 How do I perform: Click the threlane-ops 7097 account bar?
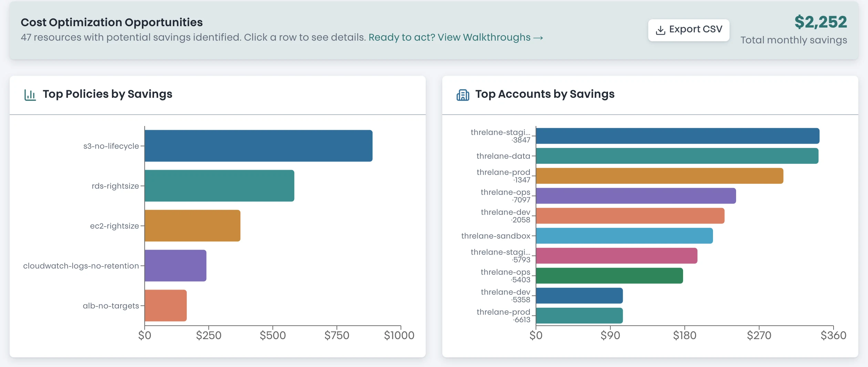[636, 196]
